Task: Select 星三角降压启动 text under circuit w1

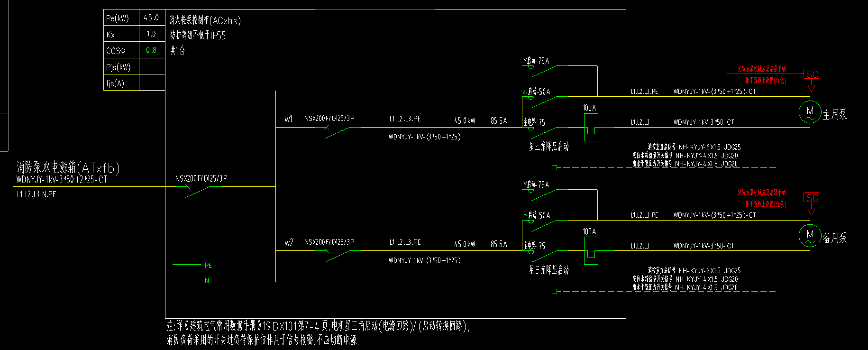Action: click(x=549, y=147)
